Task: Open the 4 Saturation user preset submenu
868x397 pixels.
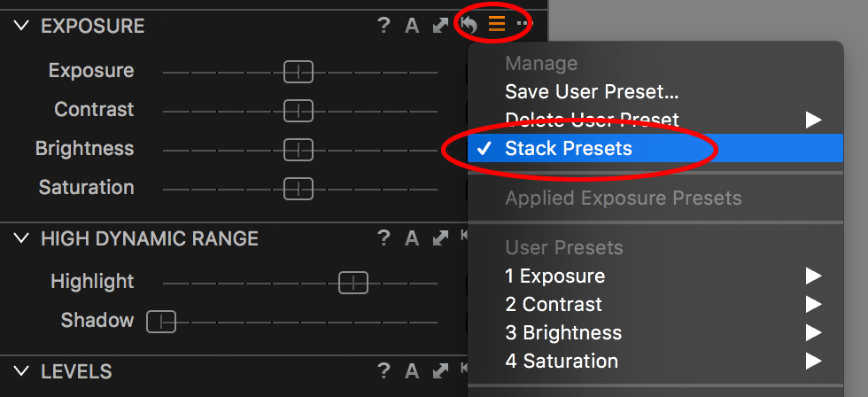Action: pyautogui.click(x=655, y=361)
